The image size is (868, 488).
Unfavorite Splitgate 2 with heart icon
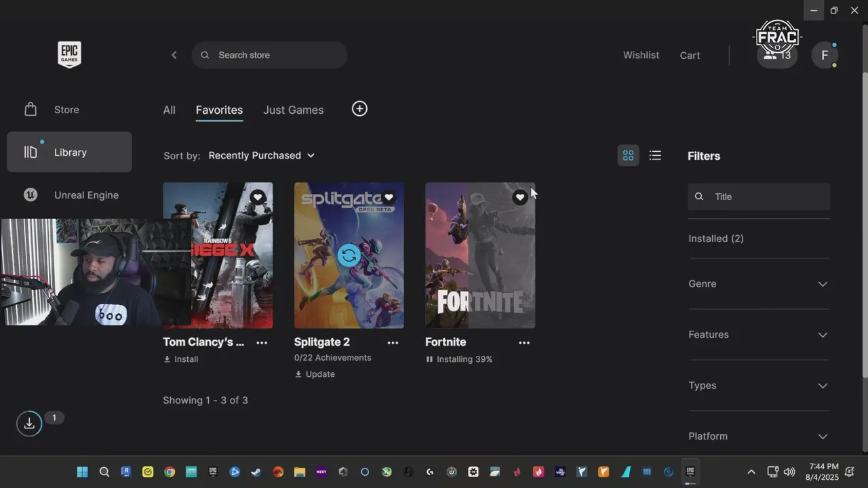click(x=389, y=197)
